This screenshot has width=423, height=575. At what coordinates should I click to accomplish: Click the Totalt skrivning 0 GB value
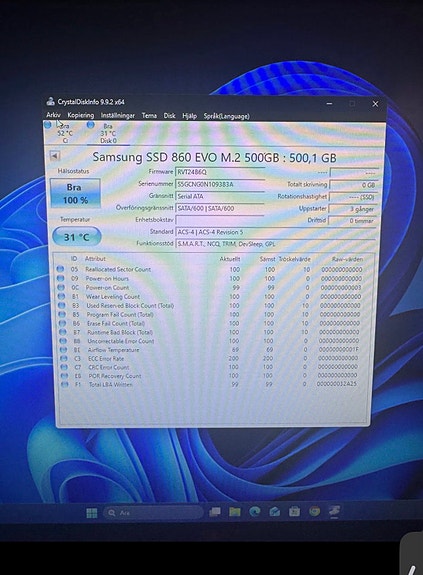point(353,185)
